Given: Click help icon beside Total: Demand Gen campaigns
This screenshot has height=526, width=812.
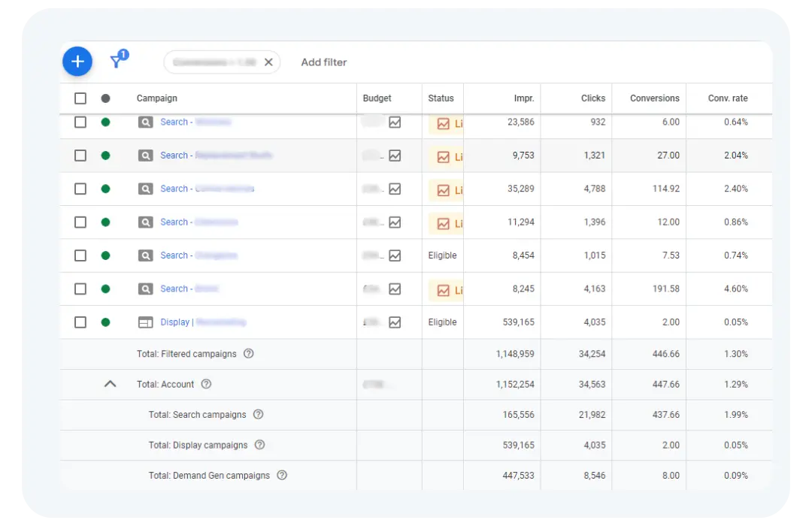Looking at the screenshot, I should (282, 475).
